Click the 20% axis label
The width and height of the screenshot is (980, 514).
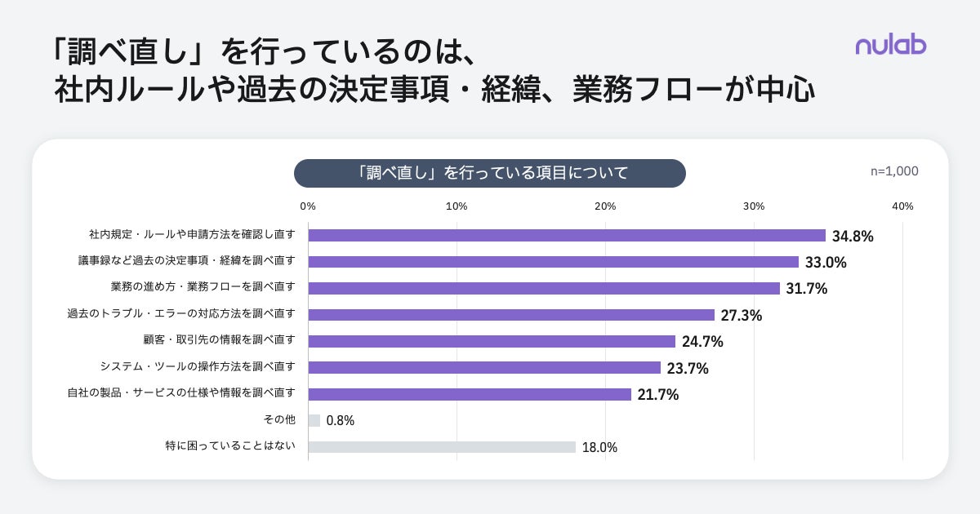tap(605, 206)
